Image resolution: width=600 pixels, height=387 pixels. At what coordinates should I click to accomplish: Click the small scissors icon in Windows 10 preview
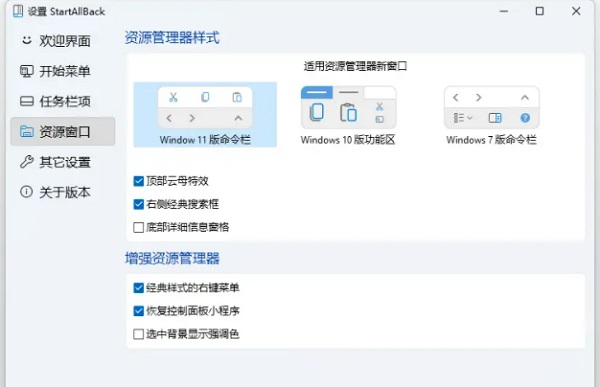(x=379, y=106)
